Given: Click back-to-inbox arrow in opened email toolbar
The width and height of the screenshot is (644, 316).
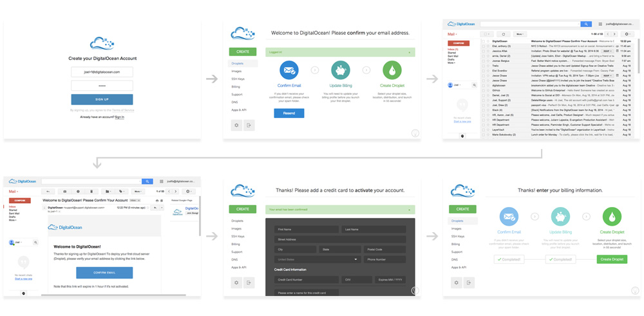Looking at the screenshot, I should pyautogui.click(x=48, y=192).
